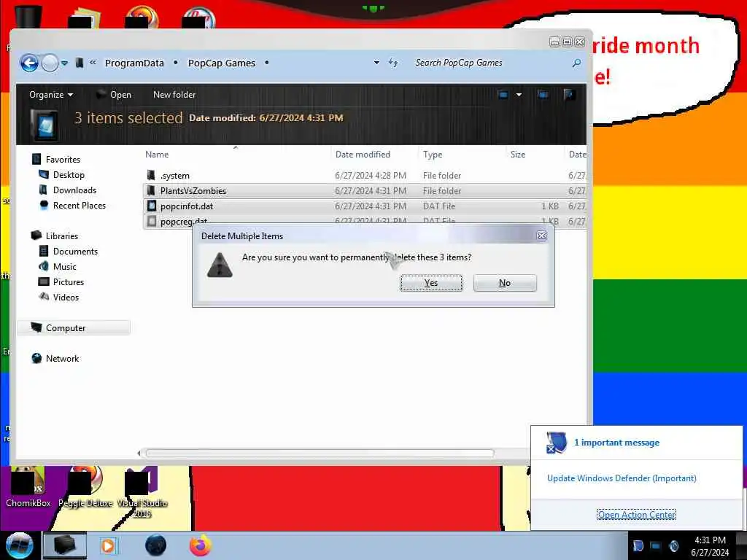Screen dimensions: 747x560
Task: Click the dark globe taskbar icon
Action: (x=156, y=545)
